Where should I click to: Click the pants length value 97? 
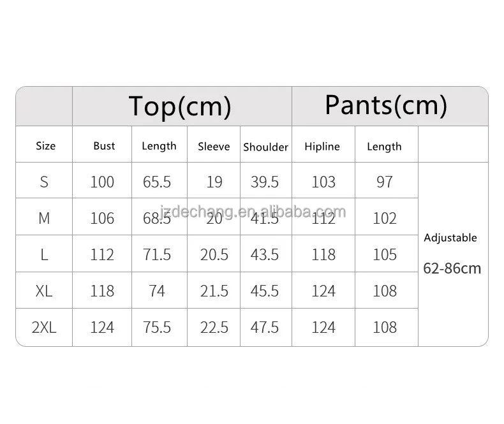tap(385, 182)
